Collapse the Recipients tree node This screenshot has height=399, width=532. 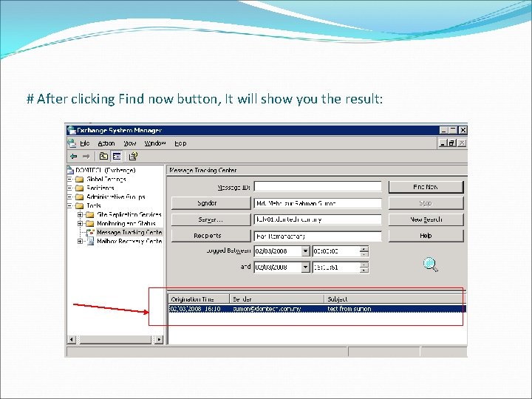(x=69, y=188)
